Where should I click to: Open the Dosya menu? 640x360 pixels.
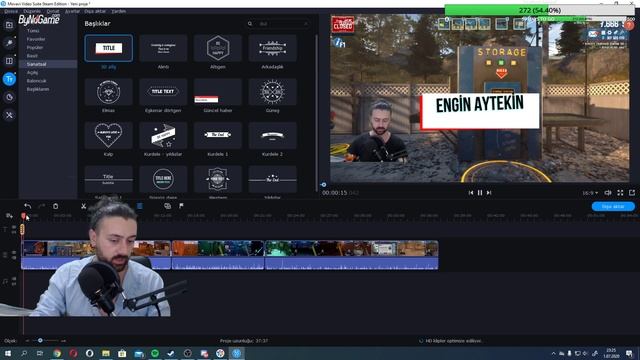(11, 11)
